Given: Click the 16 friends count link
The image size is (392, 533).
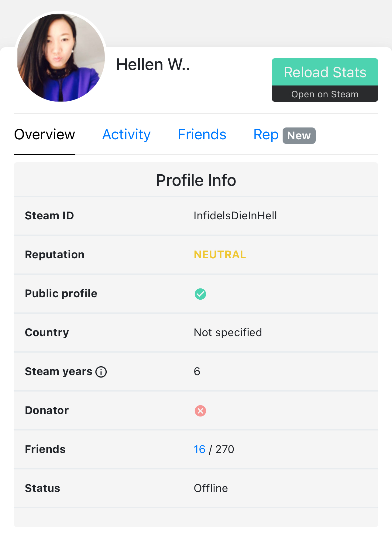Looking at the screenshot, I should click(x=199, y=449).
